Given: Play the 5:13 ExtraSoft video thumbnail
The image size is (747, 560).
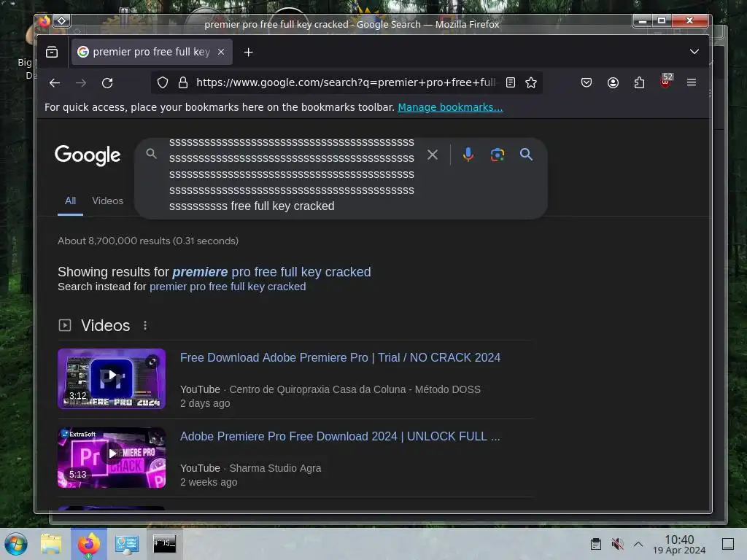Looking at the screenshot, I should click(112, 458).
